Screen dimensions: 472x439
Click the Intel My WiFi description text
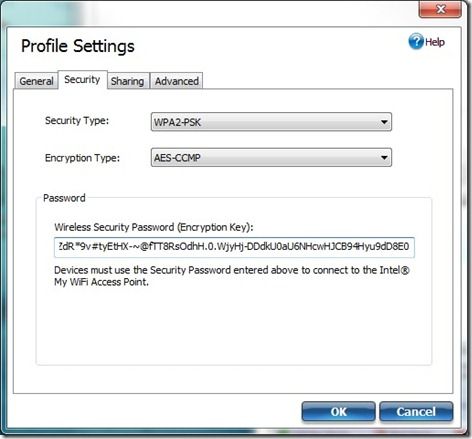point(232,276)
